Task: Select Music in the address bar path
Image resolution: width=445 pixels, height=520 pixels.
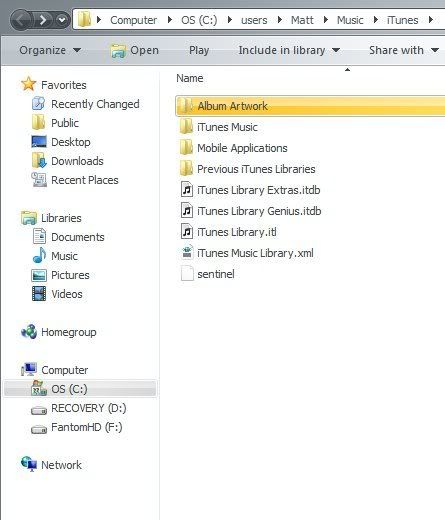Action: pyautogui.click(x=350, y=20)
